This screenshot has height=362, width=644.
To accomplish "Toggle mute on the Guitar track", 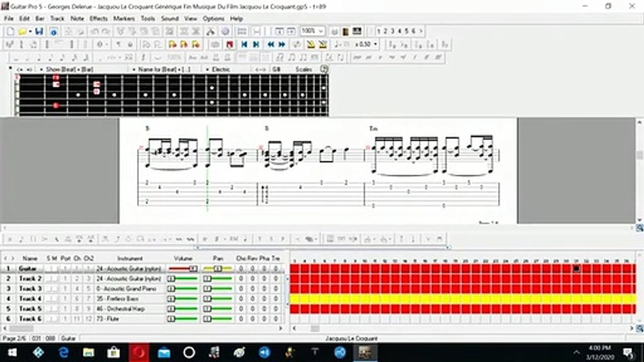I will click(x=54, y=268).
